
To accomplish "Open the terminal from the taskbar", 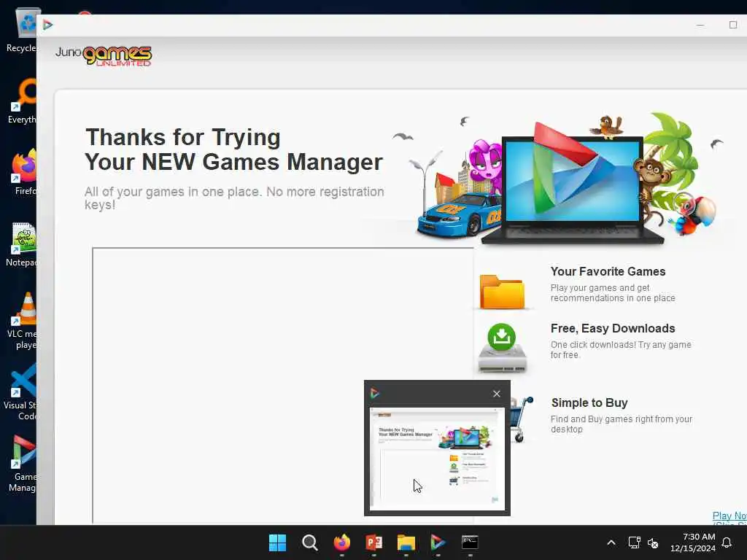I will pos(471,542).
